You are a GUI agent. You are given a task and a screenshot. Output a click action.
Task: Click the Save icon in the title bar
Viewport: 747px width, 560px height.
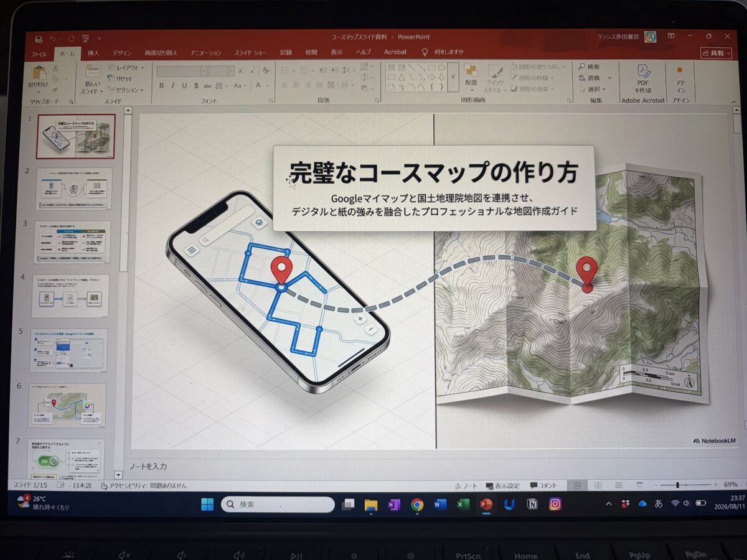(39, 39)
